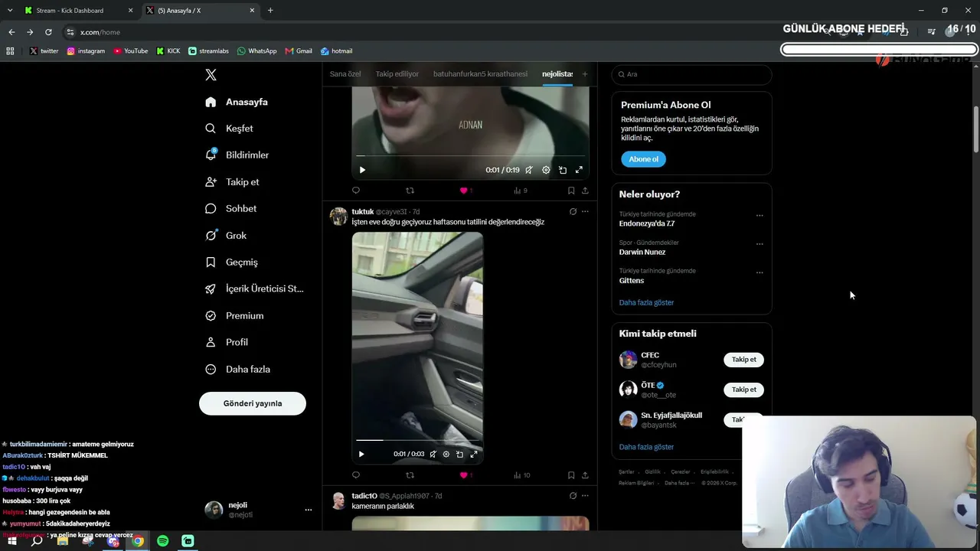Viewport: 980px width, 551px height.
Task: Open tadic10 post more options menu
Action: (585, 496)
